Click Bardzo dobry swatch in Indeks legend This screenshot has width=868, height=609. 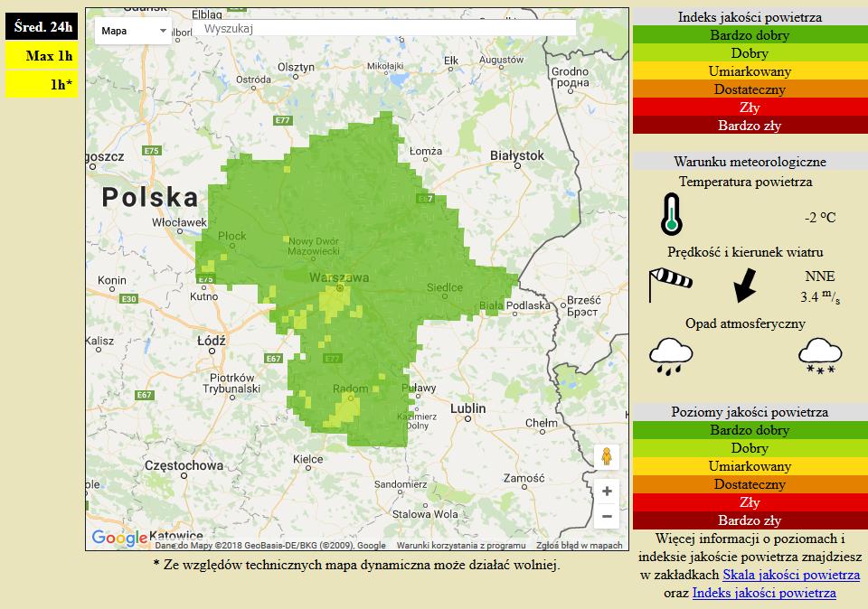click(x=750, y=35)
